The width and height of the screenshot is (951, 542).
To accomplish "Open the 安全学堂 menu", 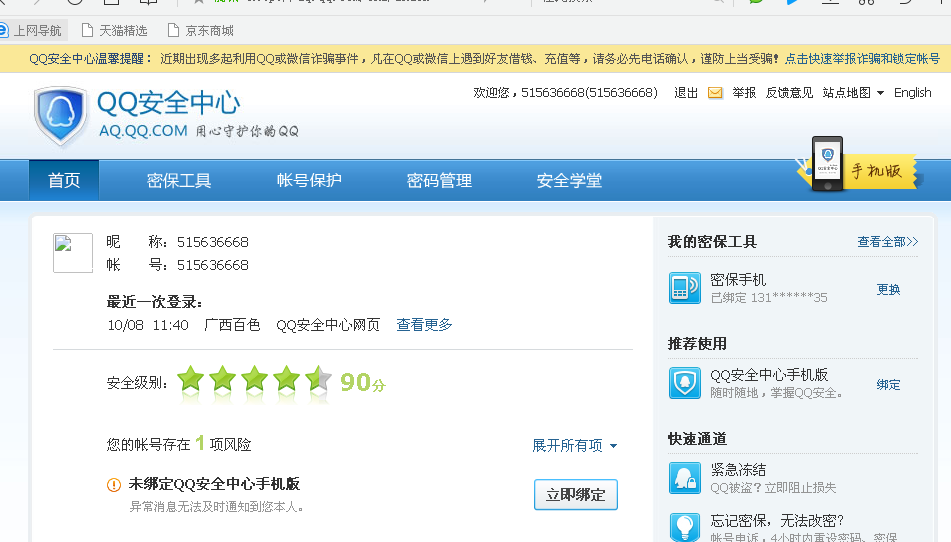I will (569, 180).
